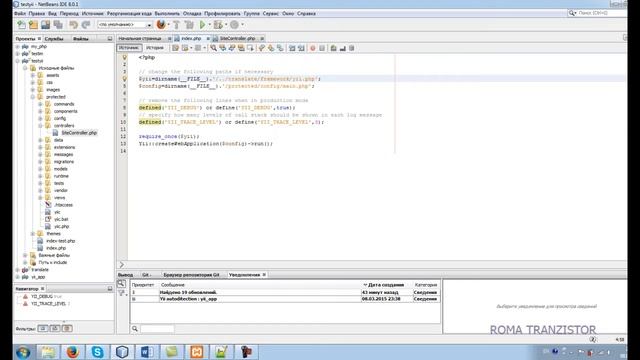Click the Build Project hammer icon

[176, 25]
